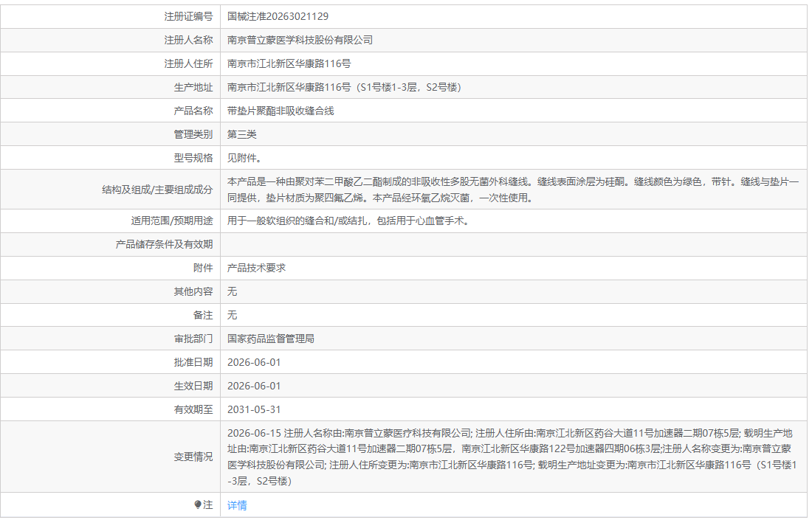Click the 产品名称 label

tap(193, 111)
